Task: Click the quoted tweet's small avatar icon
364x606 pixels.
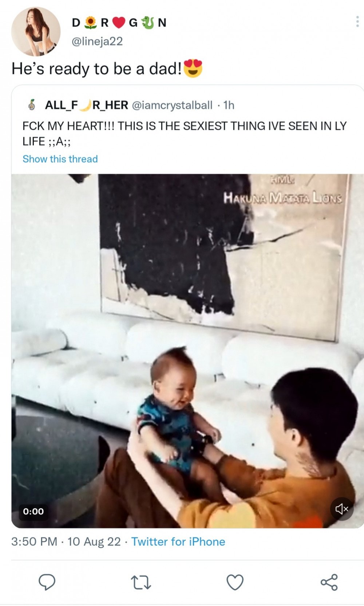Action: pos(32,105)
